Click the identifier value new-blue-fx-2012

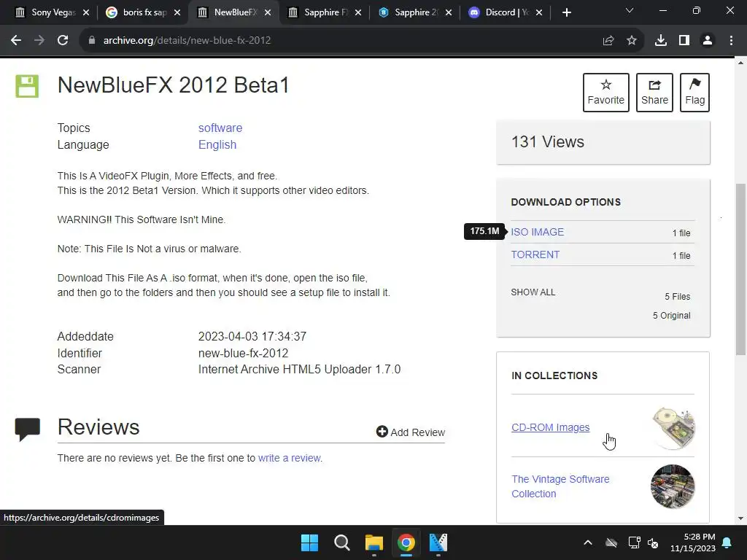pos(243,354)
